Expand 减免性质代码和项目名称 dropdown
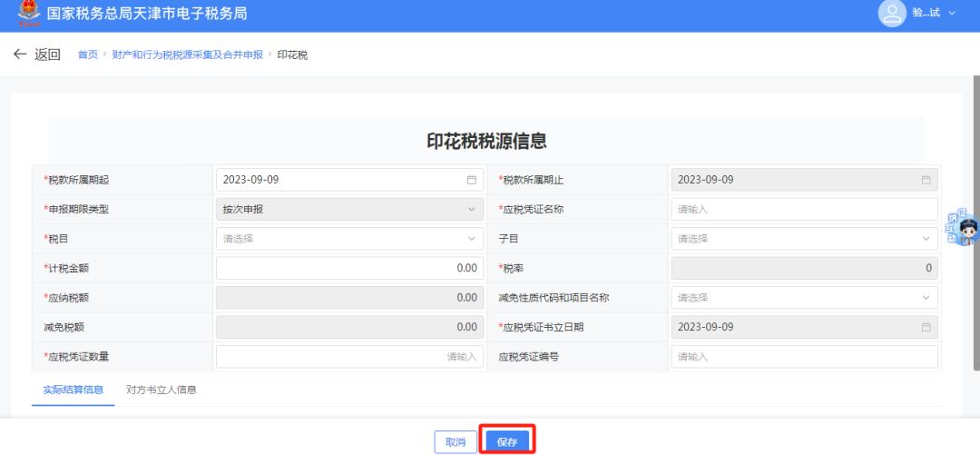Screen dimensions: 980x455 (803, 298)
